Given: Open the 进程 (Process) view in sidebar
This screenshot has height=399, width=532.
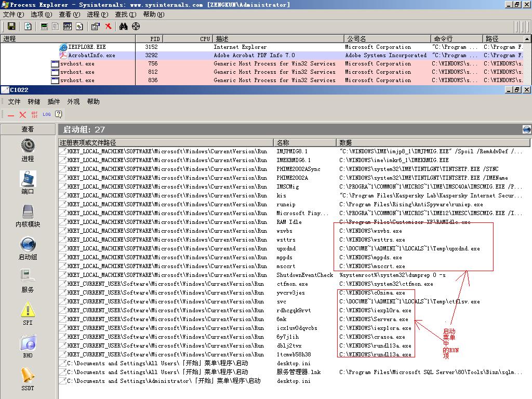Looking at the screenshot, I should click(28, 149).
